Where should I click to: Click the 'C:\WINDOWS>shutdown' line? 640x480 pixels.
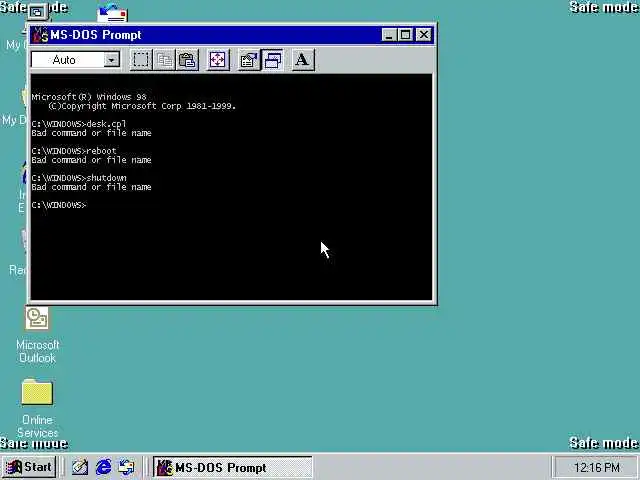79,178
